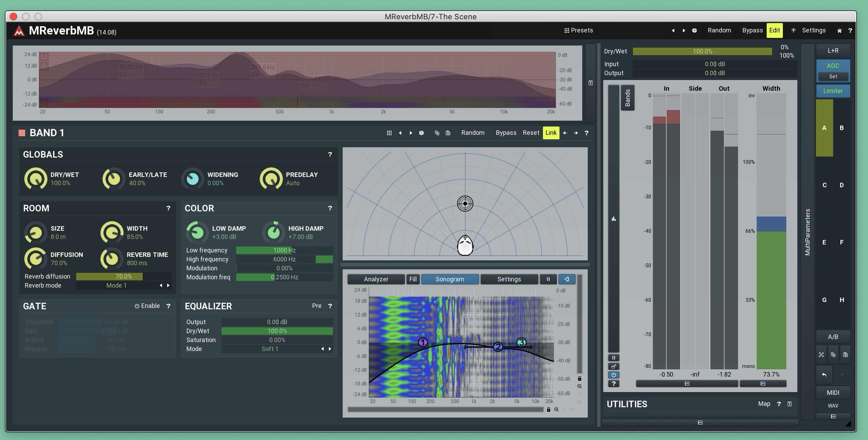Screen dimensions: 868x440
Task: Open the Presets menu
Action: pyautogui.click(x=578, y=30)
